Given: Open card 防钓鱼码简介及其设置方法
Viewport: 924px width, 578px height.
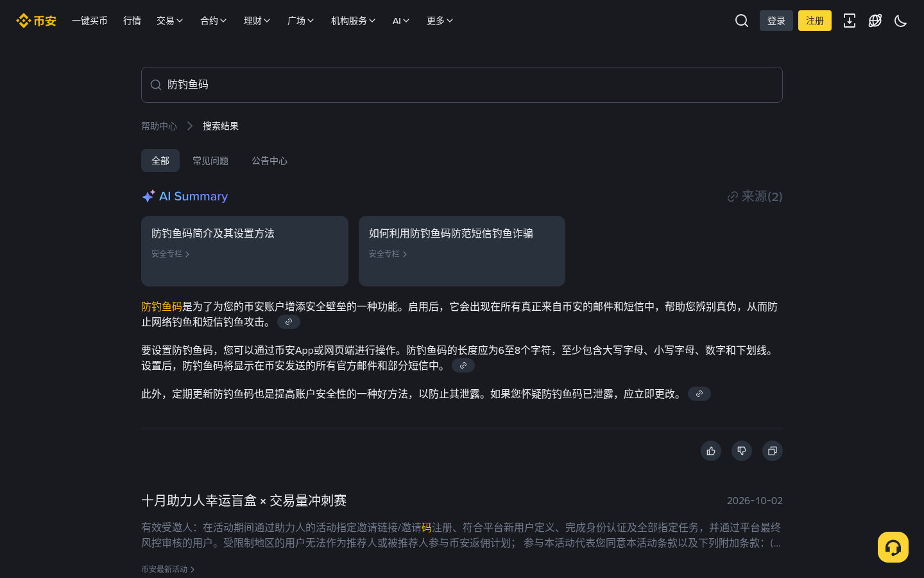Looking at the screenshot, I should pos(244,251).
